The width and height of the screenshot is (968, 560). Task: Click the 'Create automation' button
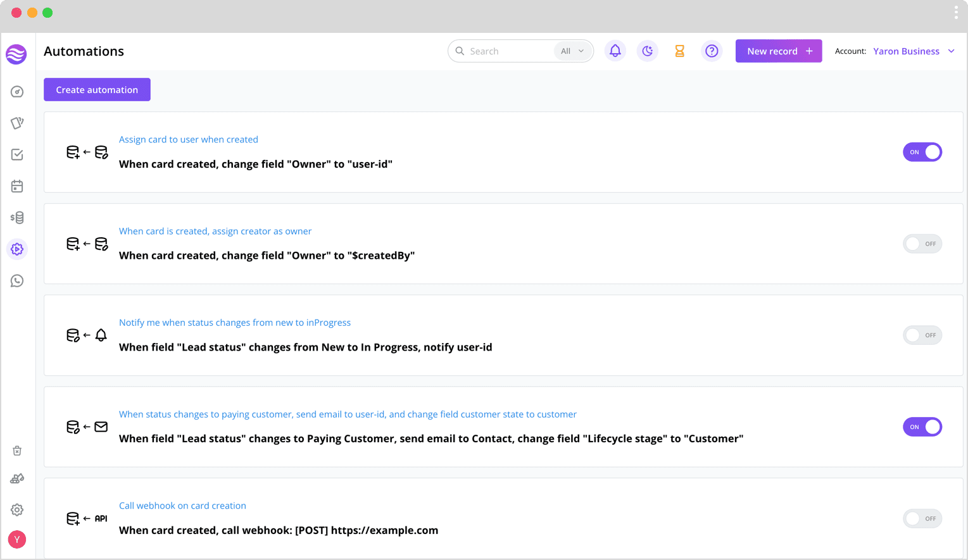tap(97, 90)
